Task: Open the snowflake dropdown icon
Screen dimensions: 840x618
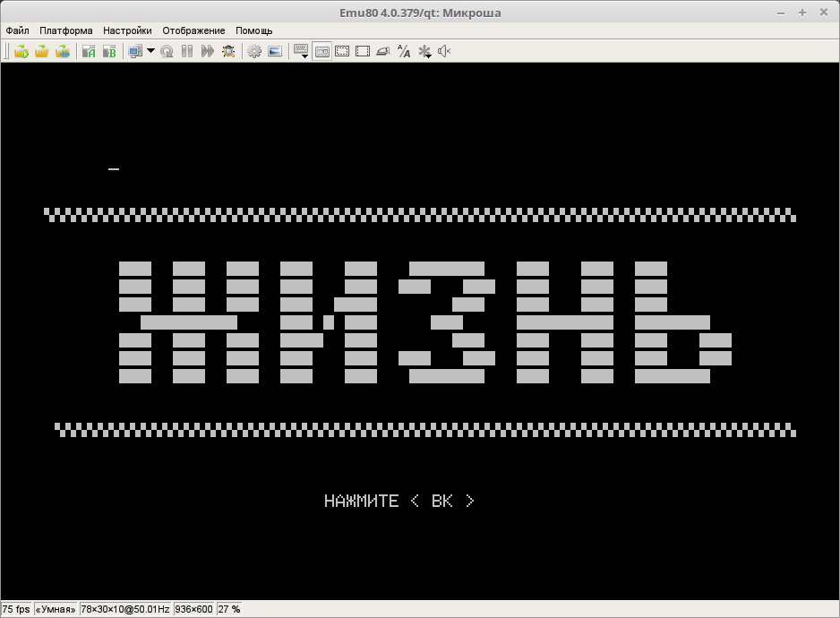Action: (424, 51)
